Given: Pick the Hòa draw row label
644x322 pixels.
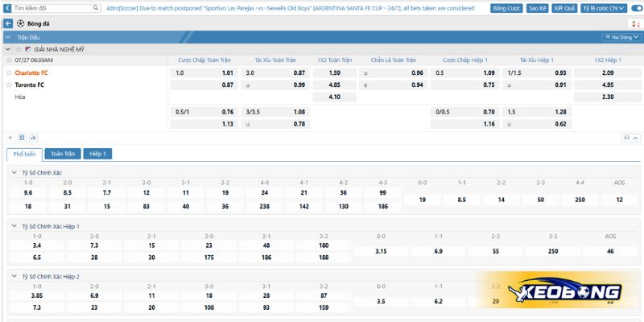Looking at the screenshot, I should [20, 97].
